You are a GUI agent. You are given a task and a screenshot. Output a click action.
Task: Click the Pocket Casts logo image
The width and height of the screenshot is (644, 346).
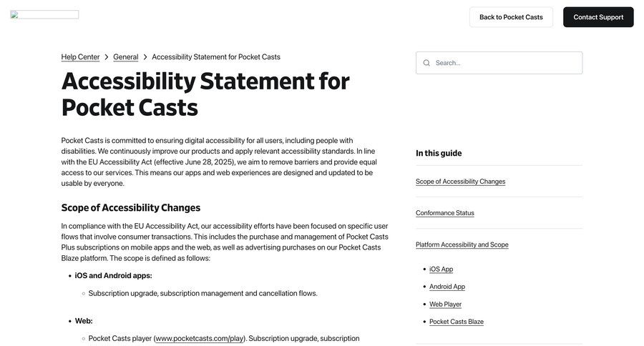click(x=44, y=14)
